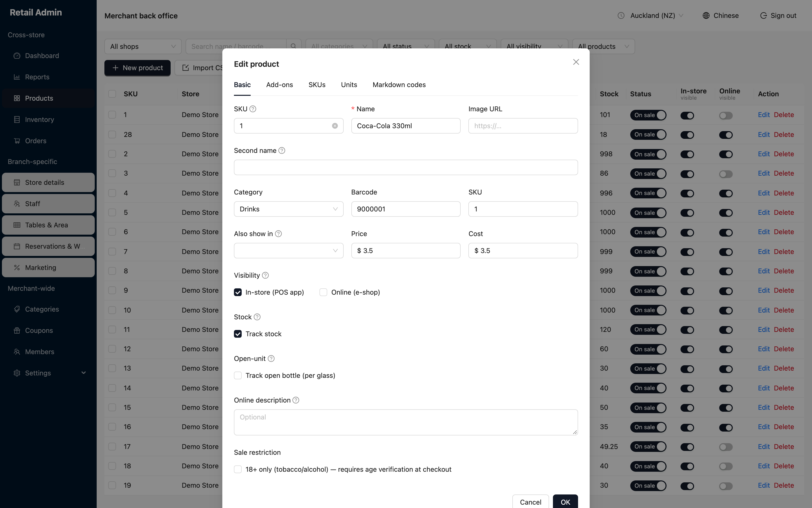Enable Online (e-shop) visibility
Image resolution: width=812 pixels, height=508 pixels.
pos(323,292)
